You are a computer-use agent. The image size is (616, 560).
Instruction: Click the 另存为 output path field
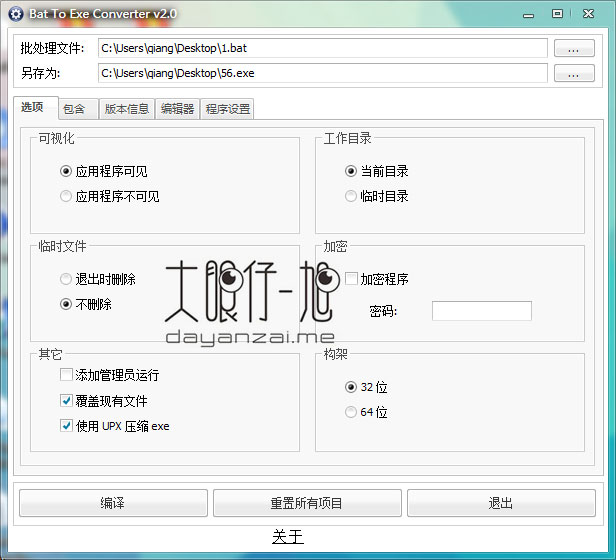pos(323,73)
